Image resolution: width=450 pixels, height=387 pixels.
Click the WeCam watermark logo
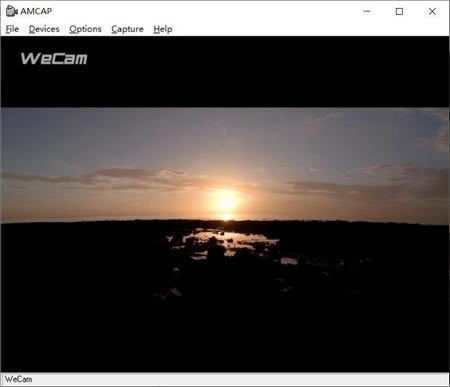click(54, 59)
